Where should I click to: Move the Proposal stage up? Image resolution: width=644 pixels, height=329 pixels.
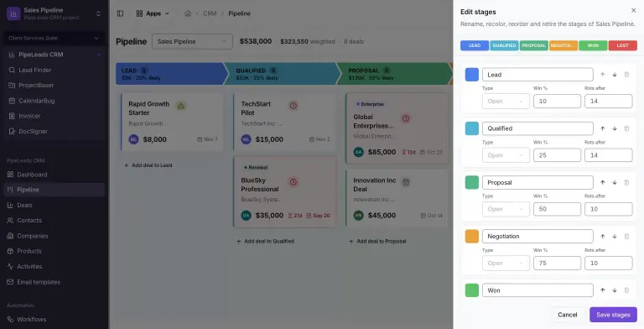[603, 183]
